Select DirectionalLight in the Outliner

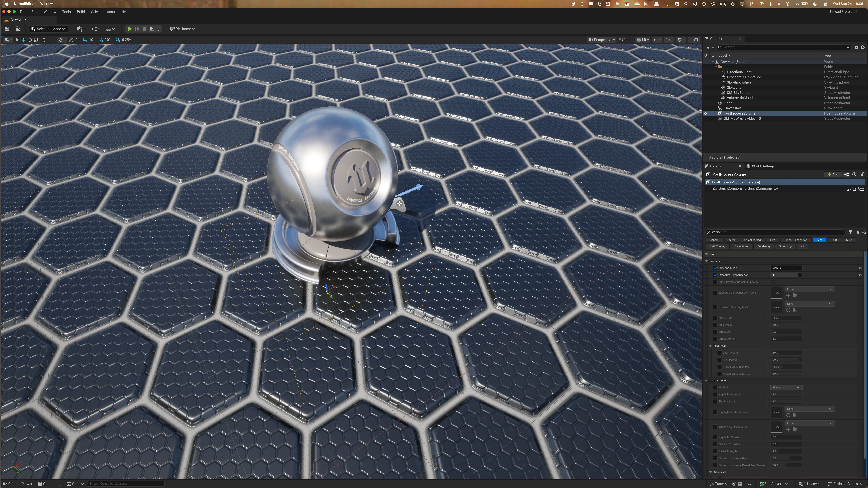click(x=739, y=72)
